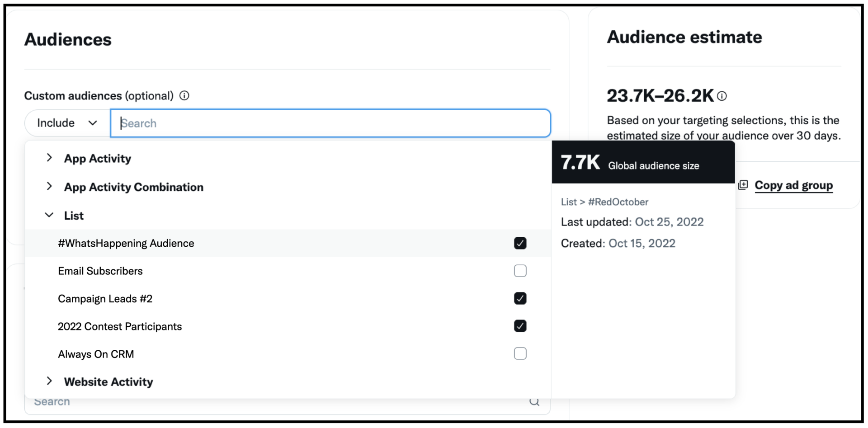This screenshot has height=428, width=868.
Task: Enable the Always On CRM audience
Action: tap(520, 353)
